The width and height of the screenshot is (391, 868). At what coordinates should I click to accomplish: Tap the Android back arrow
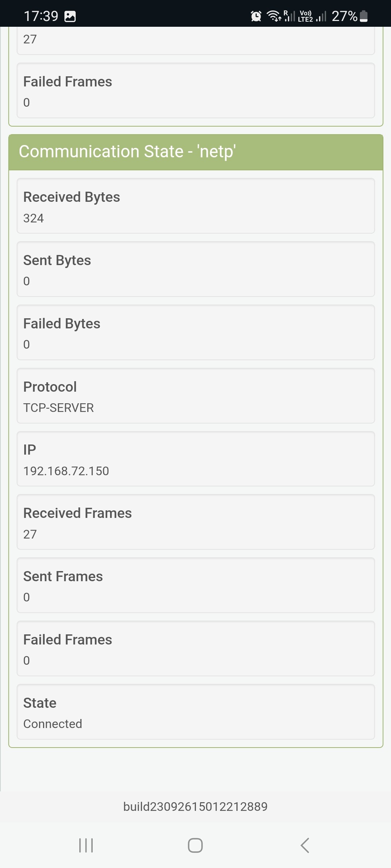[305, 846]
